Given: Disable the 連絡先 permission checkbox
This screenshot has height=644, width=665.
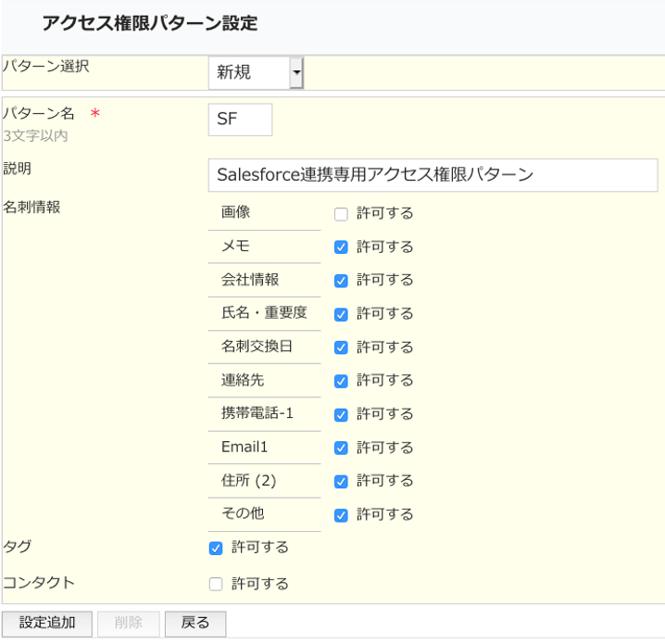Looking at the screenshot, I should point(341,381).
